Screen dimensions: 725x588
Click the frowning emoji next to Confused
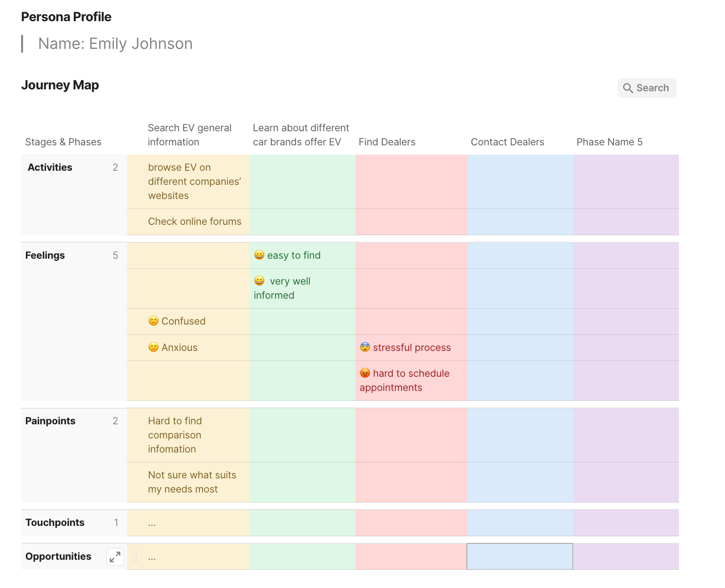[x=153, y=321]
